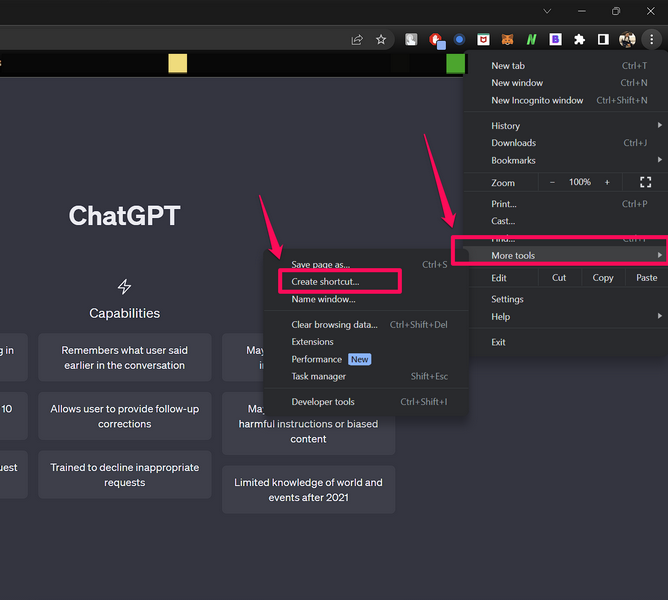This screenshot has width=668, height=600.
Task: Toggle the browser side panel icon
Action: [x=603, y=40]
